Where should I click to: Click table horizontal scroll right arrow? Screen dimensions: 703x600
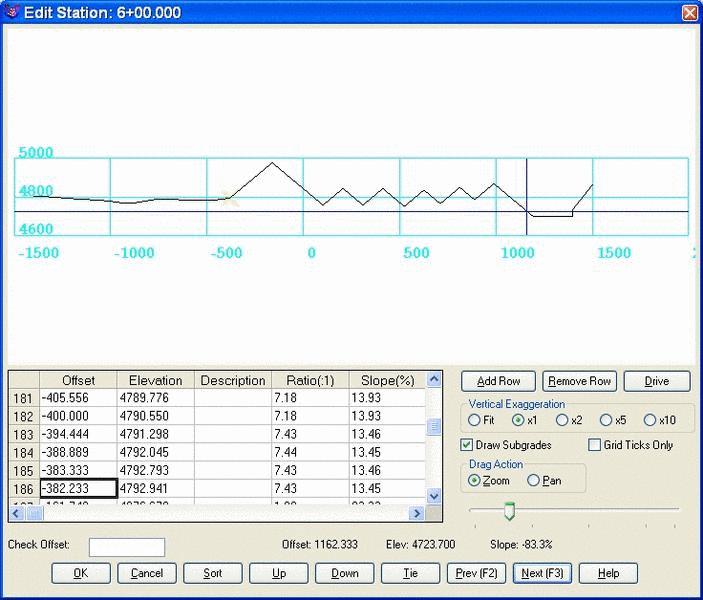(417, 513)
